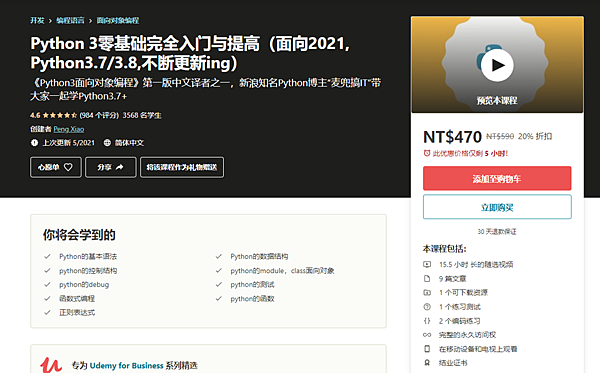Click the 你将会学到的 heading
The width and height of the screenshot is (600, 373).
point(79,235)
